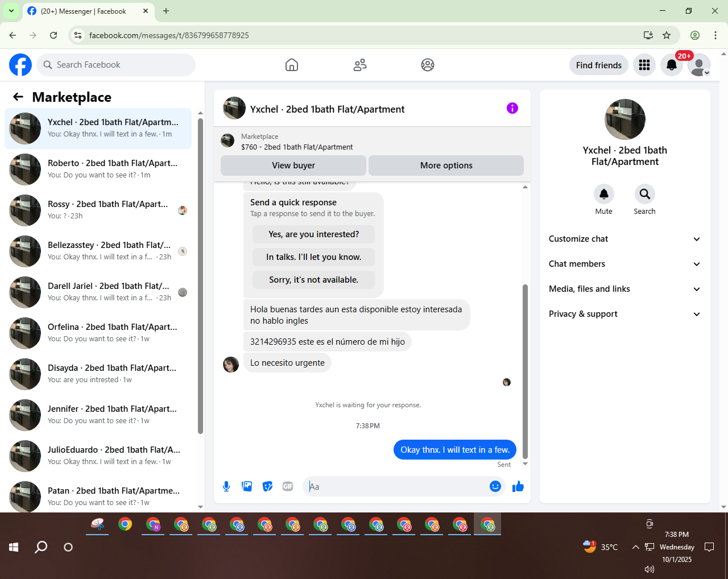Send quick reply "Yes, are you interested?"
The image size is (728, 579).
[x=313, y=234]
